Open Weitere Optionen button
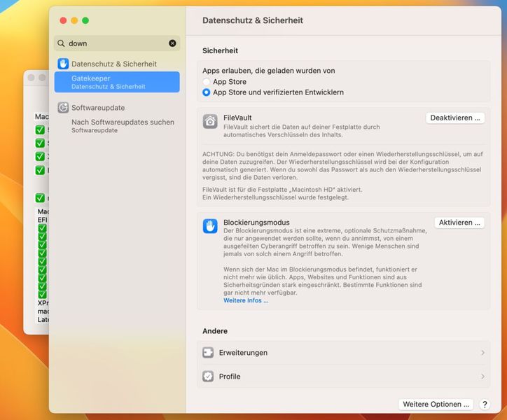The width and height of the screenshot is (507, 420). click(x=436, y=404)
